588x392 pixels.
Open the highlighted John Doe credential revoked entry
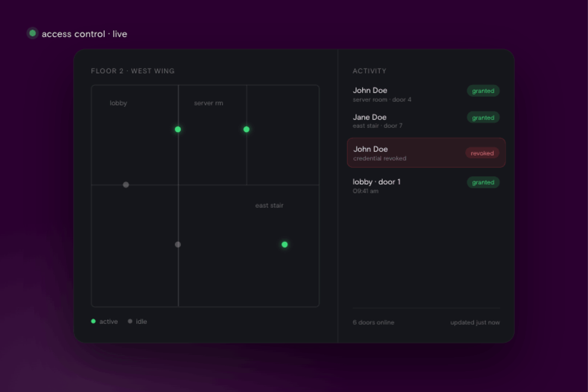point(426,153)
